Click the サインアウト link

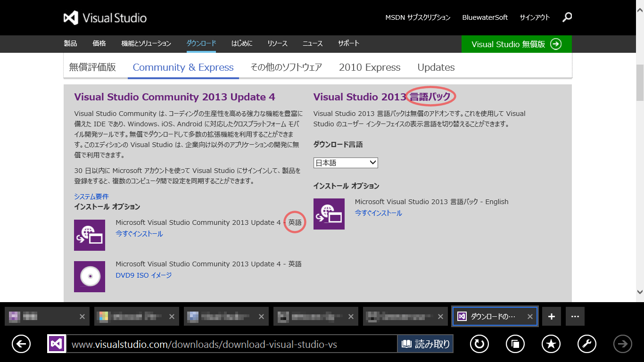click(535, 17)
